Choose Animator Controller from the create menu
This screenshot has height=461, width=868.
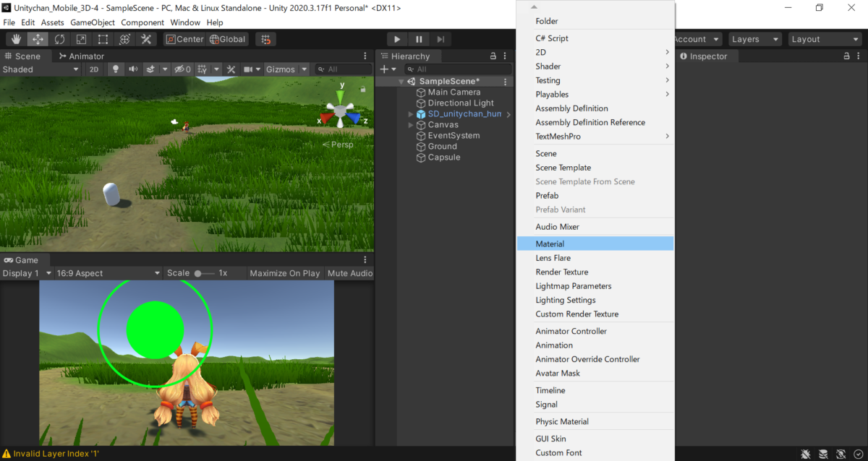pos(595,331)
